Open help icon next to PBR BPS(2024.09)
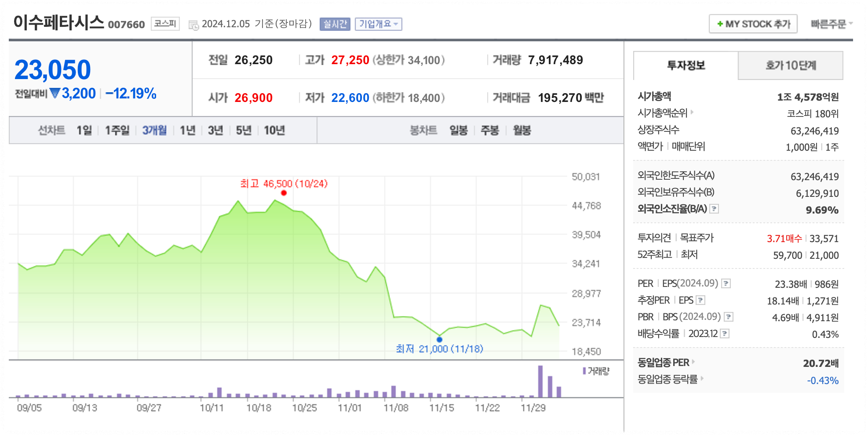The image size is (868, 435). point(729,317)
